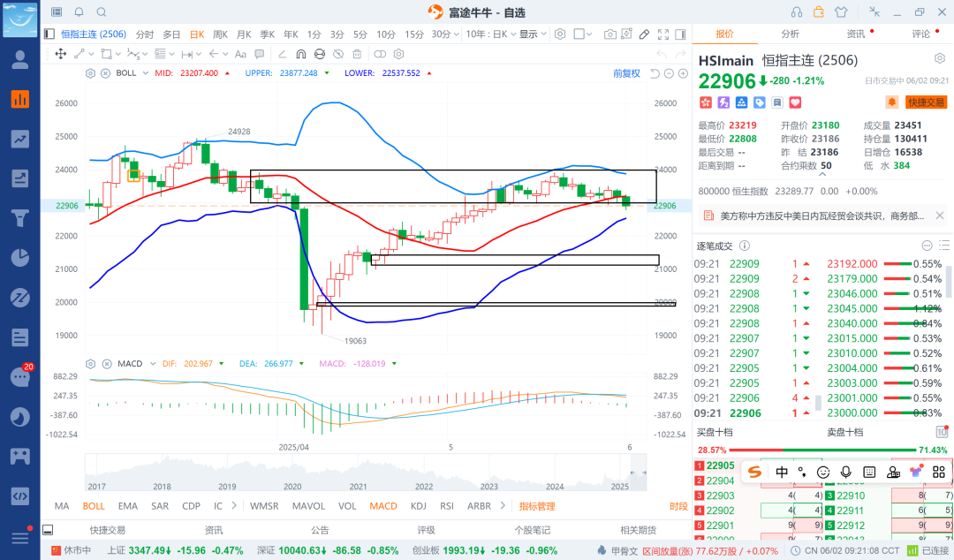This screenshot has width=954, height=560.
Task: Open the BOLL indicator dropdown arrow
Action: pos(146,73)
